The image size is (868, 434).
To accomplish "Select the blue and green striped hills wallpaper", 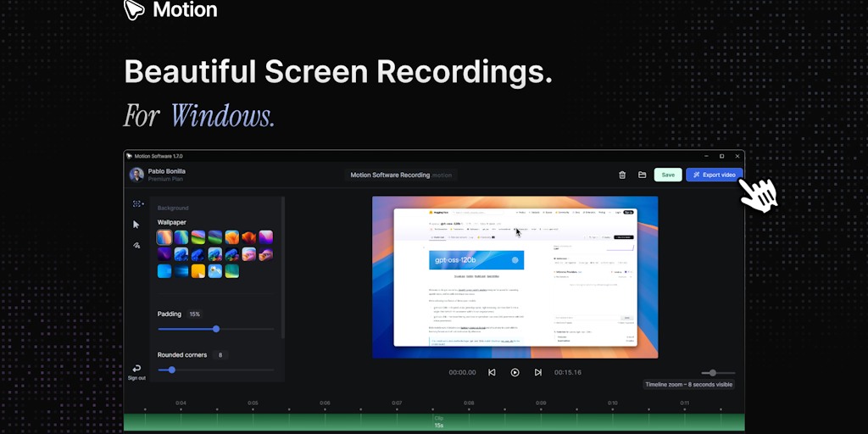I will click(214, 237).
